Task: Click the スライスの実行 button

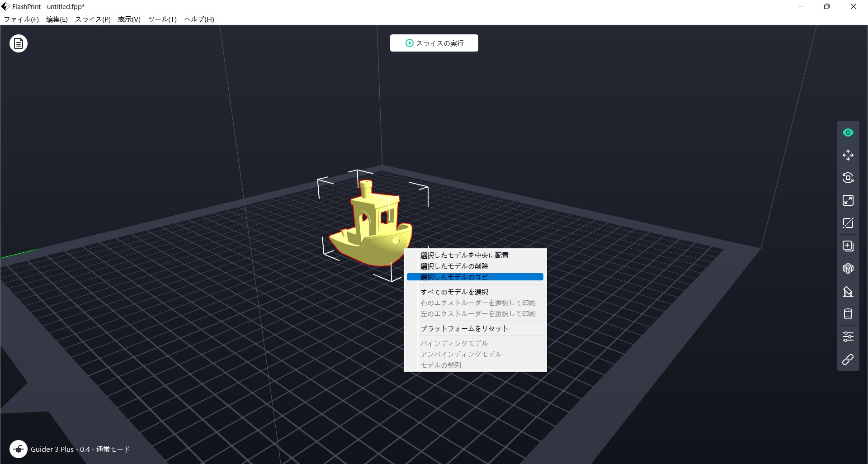Action: pyautogui.click(x=434, y=43)
